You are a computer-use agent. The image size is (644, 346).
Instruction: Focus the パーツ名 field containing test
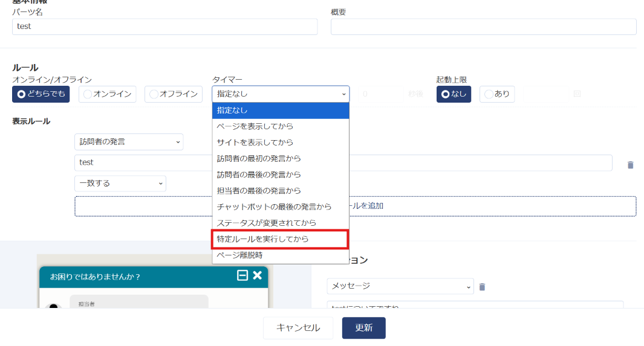point(164,27)
